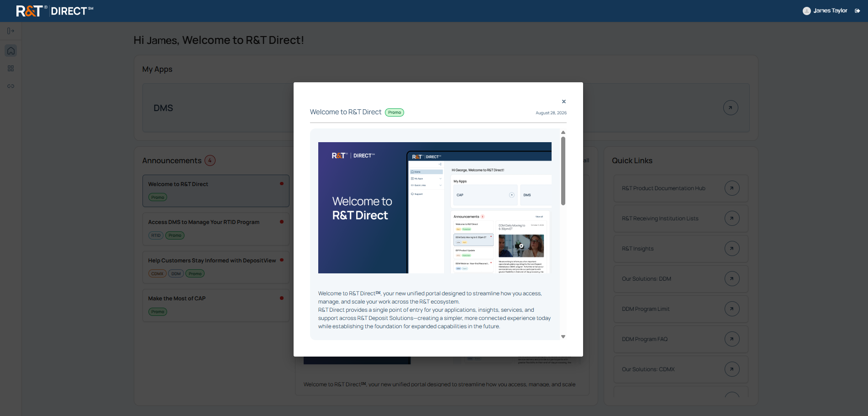Screen dimensions: 868x416
Task: Click the Promo badge in the modal header
Action: (395, 112)
